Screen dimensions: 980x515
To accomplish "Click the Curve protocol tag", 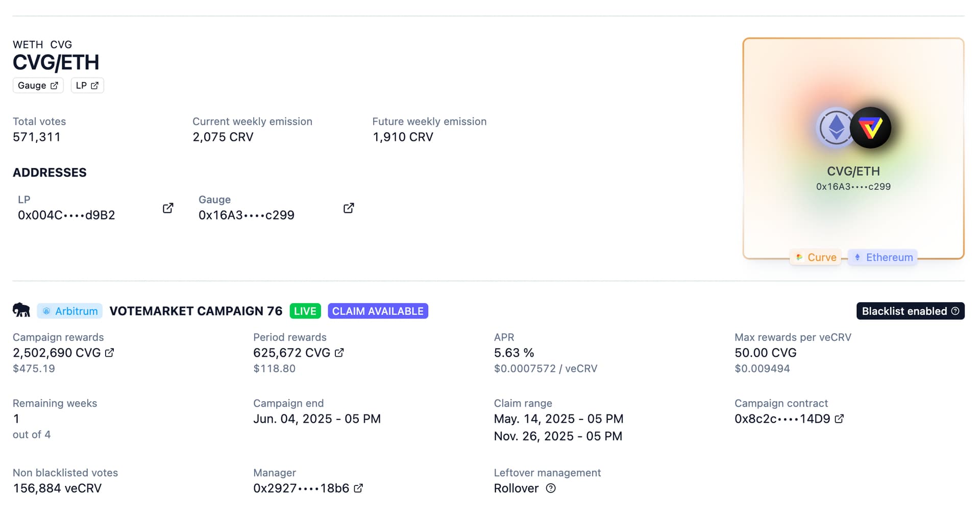I will click(x=816, y=257).
